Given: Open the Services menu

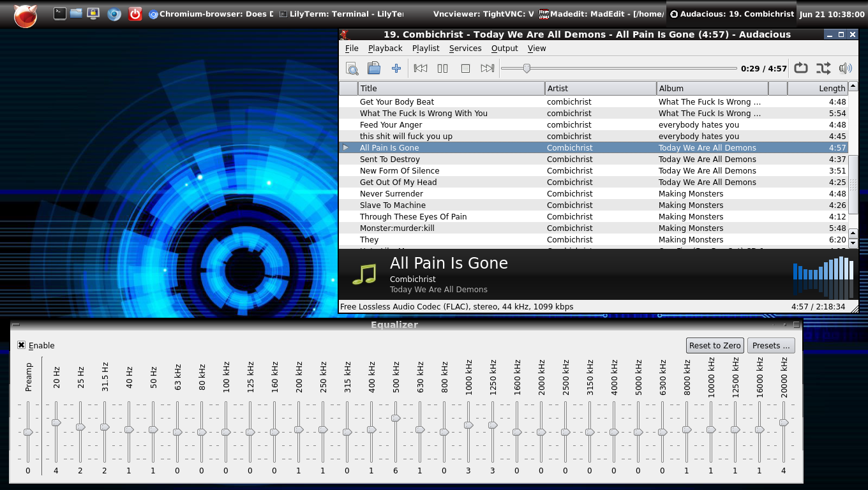Looking at the screenshot, I should (x=465, y=48).
